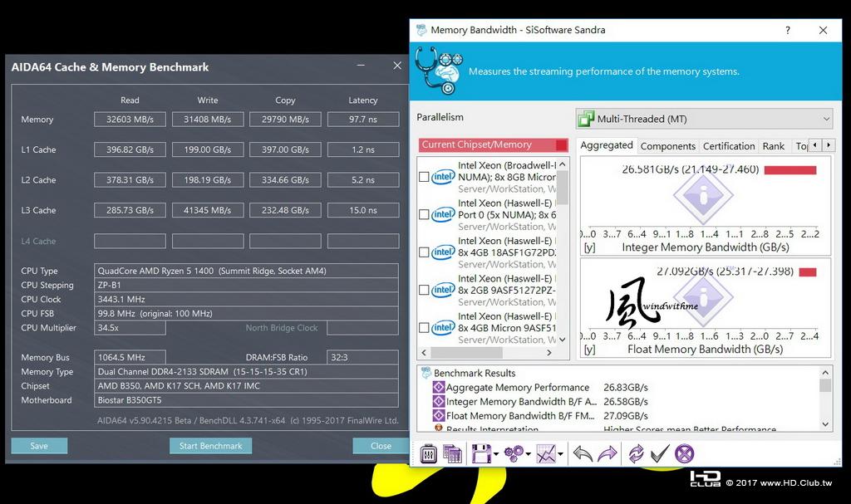Click the save/floppy disk icon in Sandra toolbar
This screenshot has height=504, width=851.
click(481, 453)
